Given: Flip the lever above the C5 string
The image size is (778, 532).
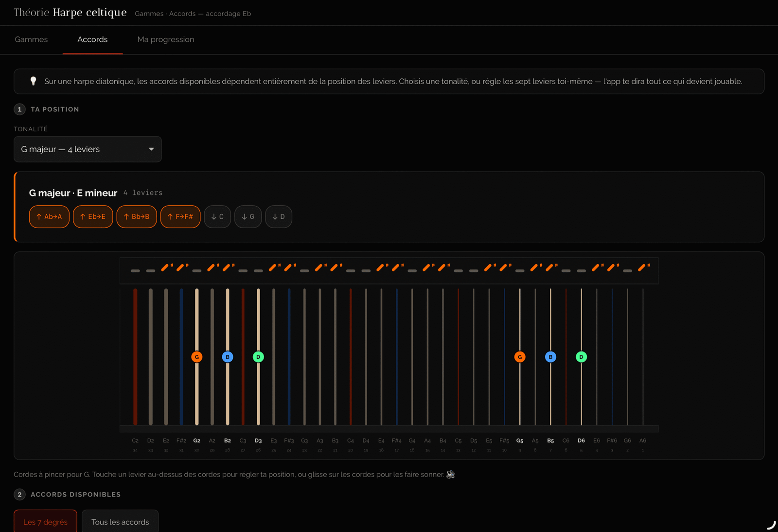Looking at the screenshot, I should pos(458,270).
